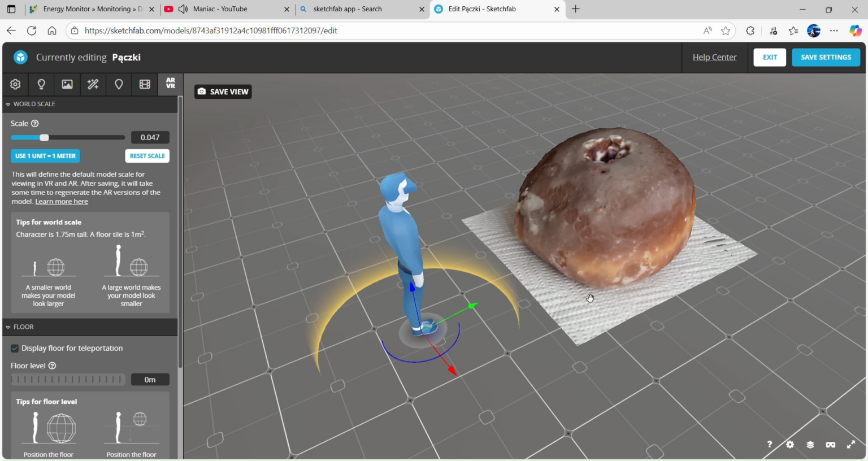Open the Materials image tab
Viewport: 868px width, 461px height.
click(x=67, y=84)
